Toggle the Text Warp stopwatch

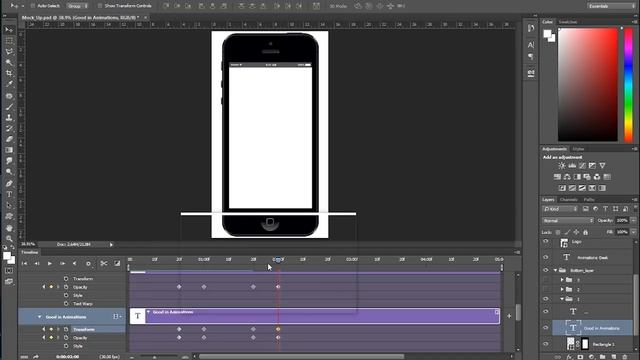click(x=66, y=304)
